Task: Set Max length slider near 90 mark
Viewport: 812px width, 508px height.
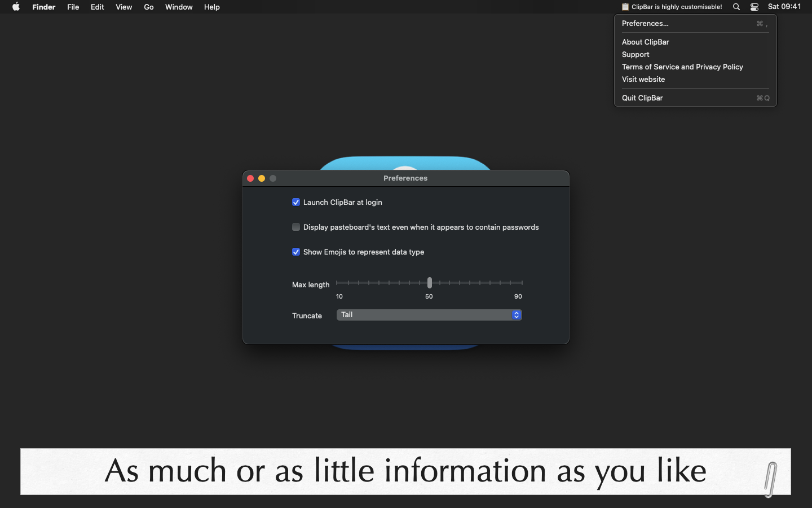Action: point(522,283)
